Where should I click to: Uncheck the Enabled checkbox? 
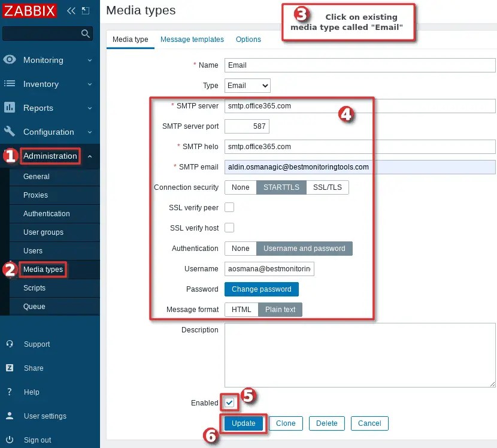pyautogui.click(x=229, y=402)
